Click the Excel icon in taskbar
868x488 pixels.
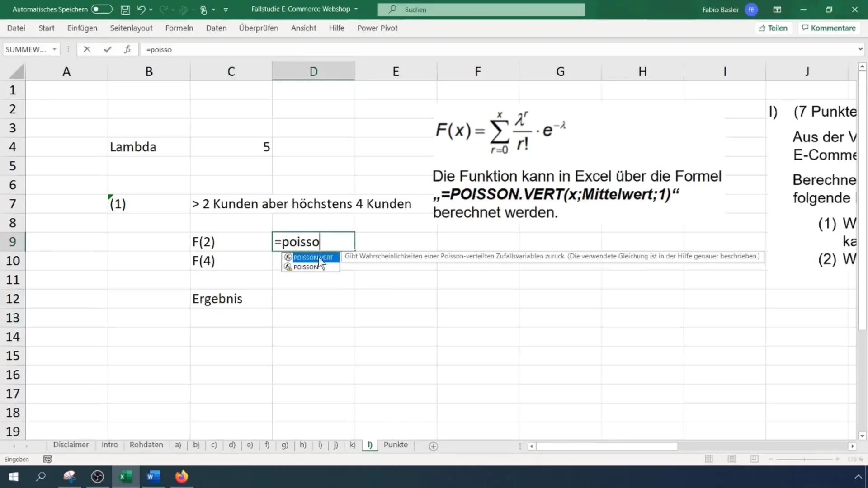point(126,477)
